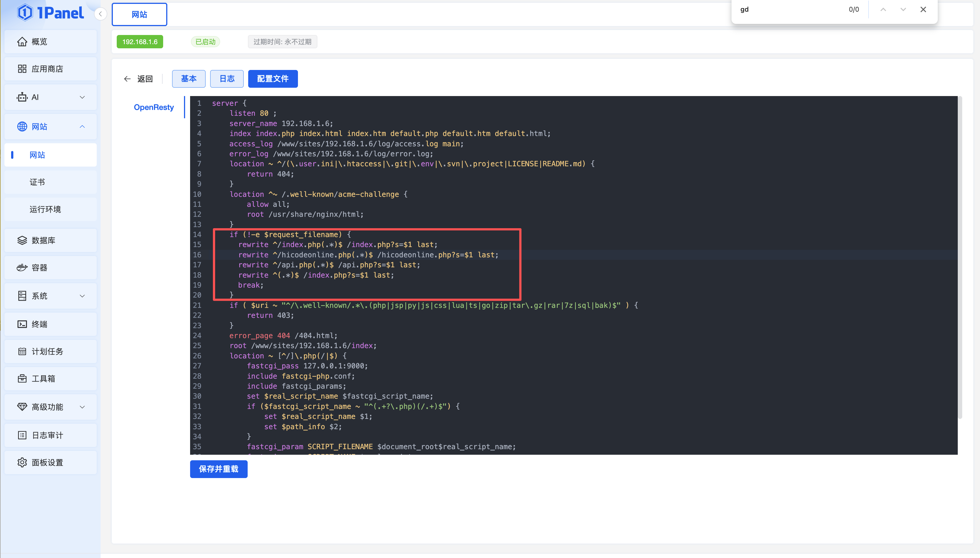Screen dimensions: 980x558
Task: Jump to next search match arrow
Action: point(903,10)
